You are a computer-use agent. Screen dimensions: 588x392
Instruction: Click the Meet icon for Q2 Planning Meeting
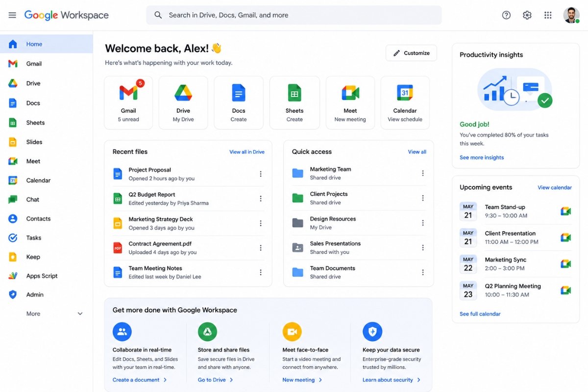coord(566,291)
